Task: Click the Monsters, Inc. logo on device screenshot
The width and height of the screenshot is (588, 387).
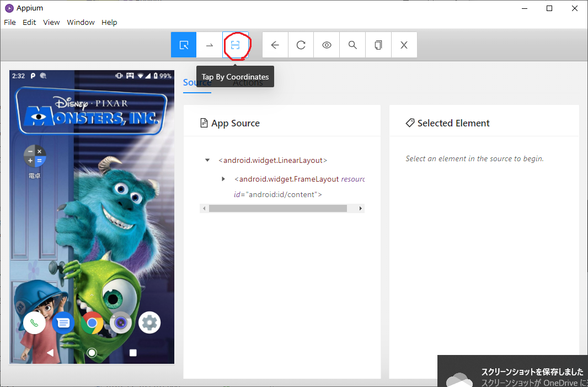Action: pyautogui.click(x=91, y=111)
